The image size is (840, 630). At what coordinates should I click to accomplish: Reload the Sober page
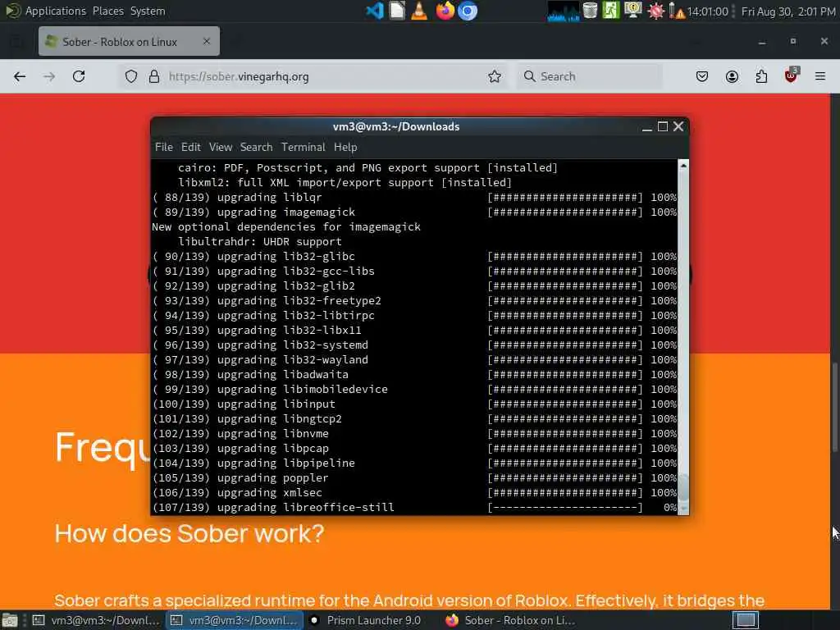point(79,76)
